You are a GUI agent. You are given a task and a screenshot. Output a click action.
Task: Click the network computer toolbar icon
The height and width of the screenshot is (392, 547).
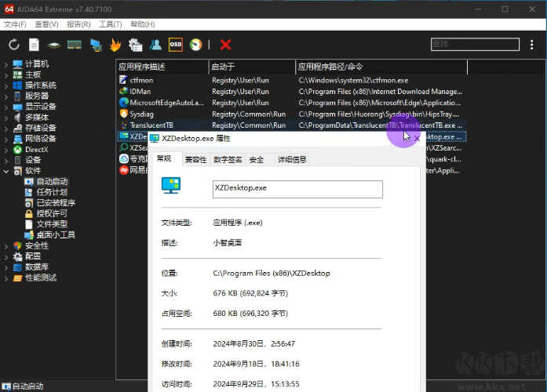96,45
